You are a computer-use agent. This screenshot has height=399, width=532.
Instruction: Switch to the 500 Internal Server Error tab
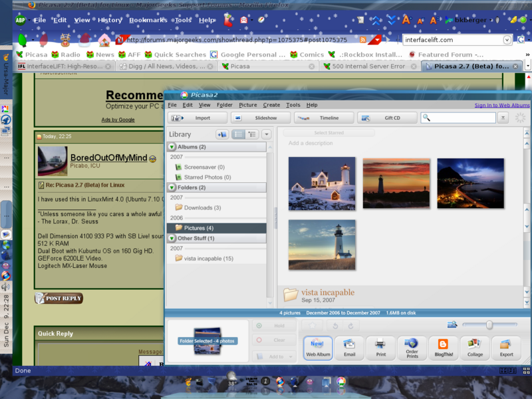coord(368,66)
